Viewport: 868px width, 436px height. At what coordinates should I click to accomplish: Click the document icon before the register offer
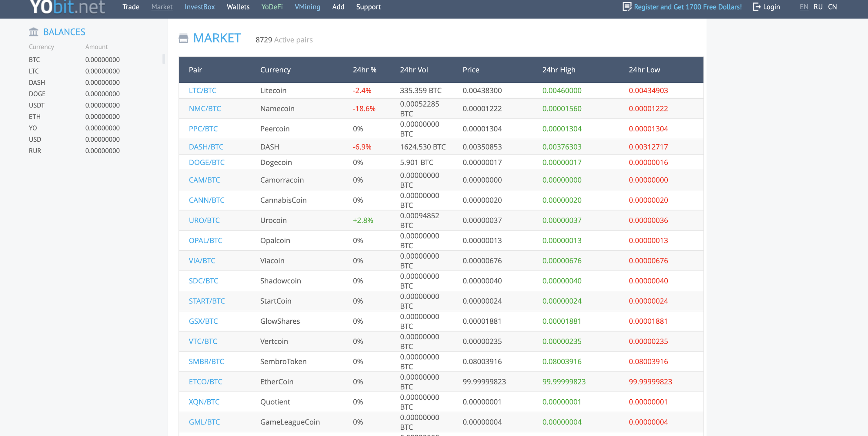(627, 6)
